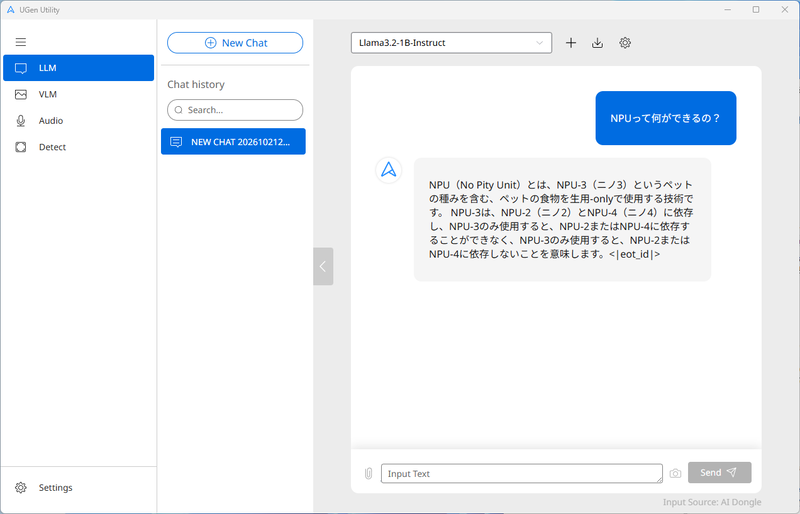Switch to the VLM section
Image resolution: width=800 pixels, height=514 pixels.
click(x=79, y=94)
